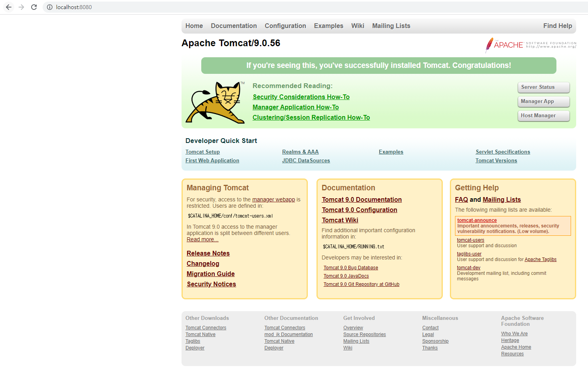
Task: Open Configuration in the top navigation
Action: click(x=285, y=26)
